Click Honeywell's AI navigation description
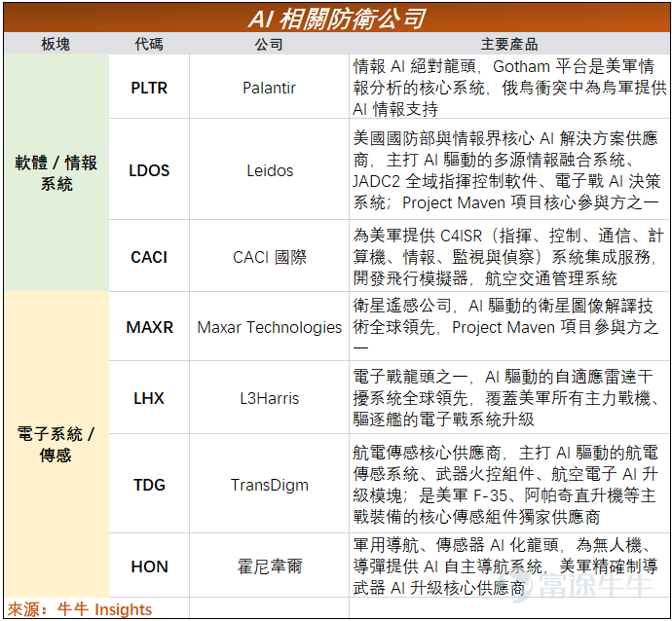Viewport: 672px width, 621px height. tap(505, 566)
